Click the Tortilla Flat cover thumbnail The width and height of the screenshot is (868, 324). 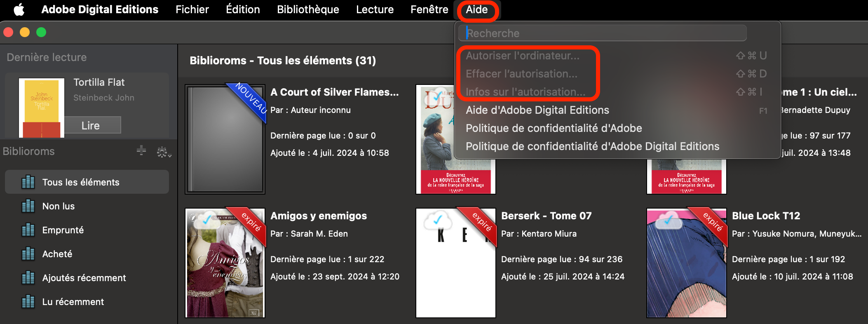pyautogui.click(x=42, y=108)
